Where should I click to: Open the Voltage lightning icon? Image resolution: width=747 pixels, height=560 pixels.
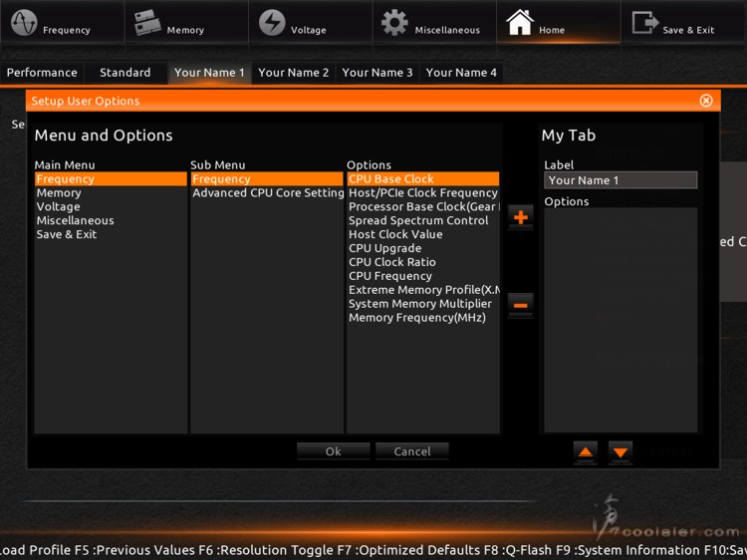point(272,22)
